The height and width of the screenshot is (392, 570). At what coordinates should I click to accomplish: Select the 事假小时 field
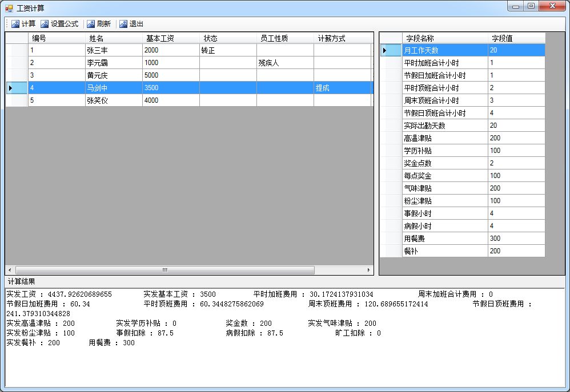tap(445, 213)
